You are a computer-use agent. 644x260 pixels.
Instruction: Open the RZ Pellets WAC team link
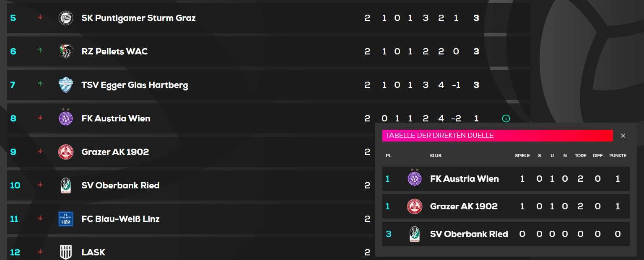[114, 51]
